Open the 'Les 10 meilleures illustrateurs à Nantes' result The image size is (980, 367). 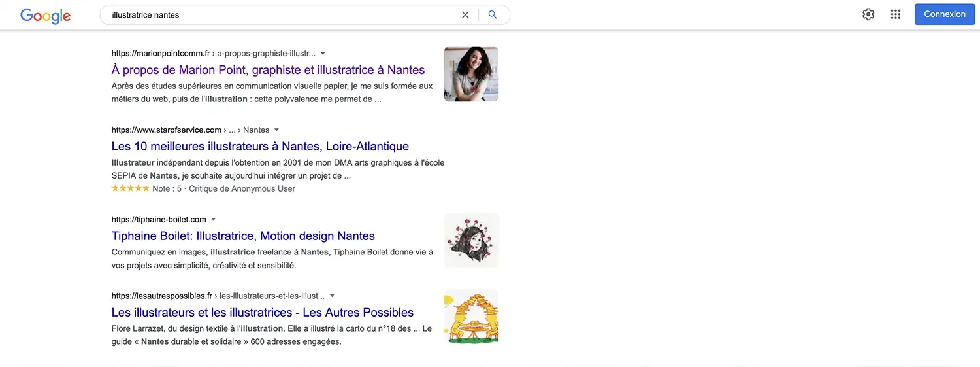pyautogui.click(x=260, y=147)
